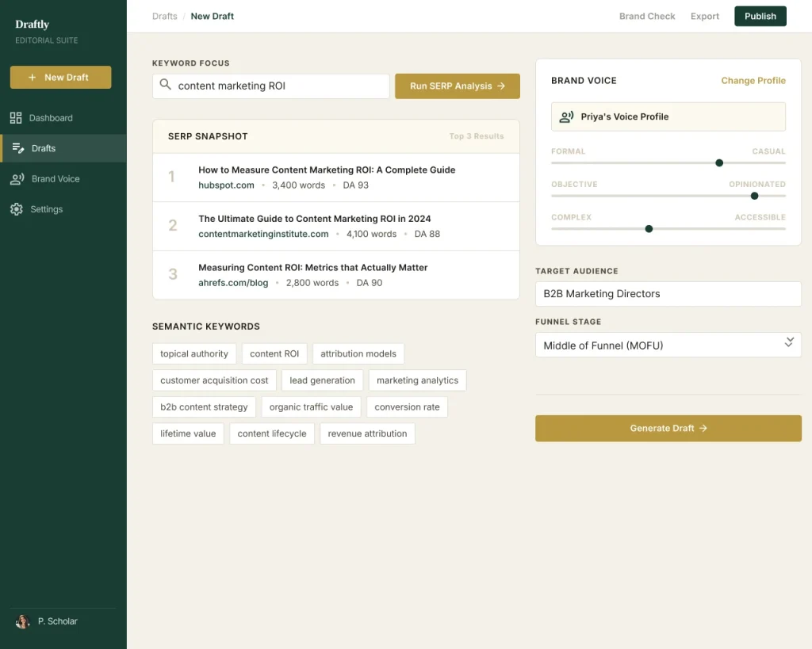Image resolution: width=812 pixels, height=649 pixels.
Task: Click the Top 3 Results label
Action: pyautogui.click(x=477, y=136)
